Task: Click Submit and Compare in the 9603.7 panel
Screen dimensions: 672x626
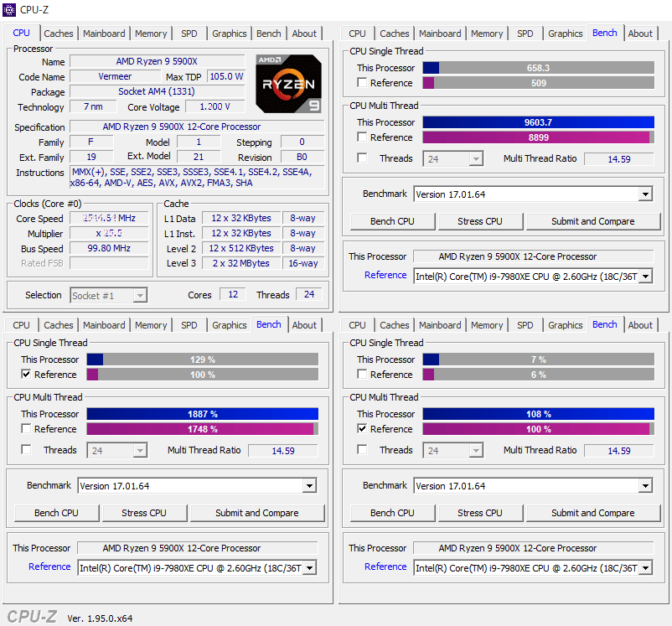Action: (593, 221)
